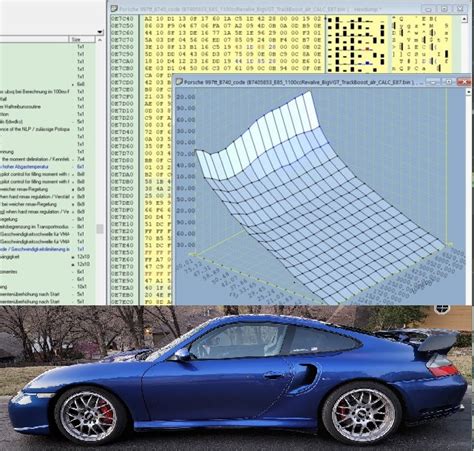
Task: Click the 3D graph window title icon
Action: point(179,82)
